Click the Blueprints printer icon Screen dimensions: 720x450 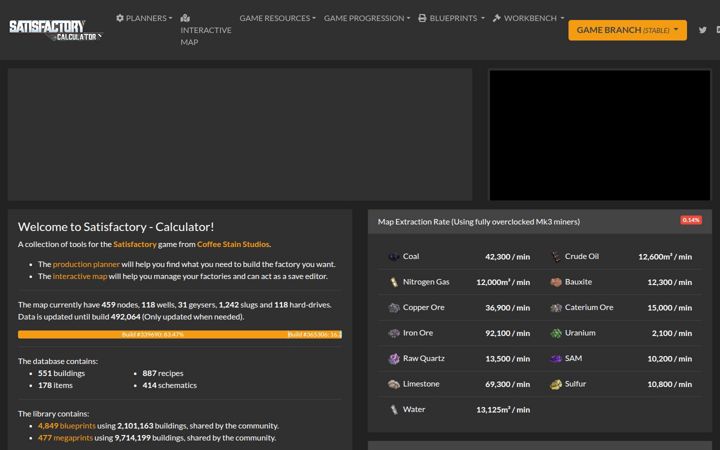422,18
